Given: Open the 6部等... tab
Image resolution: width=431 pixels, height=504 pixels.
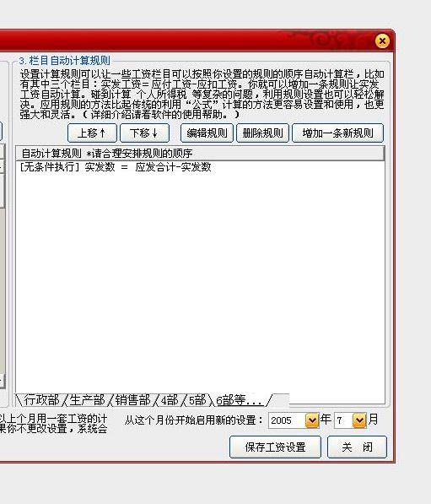Looking at the screenshot, I should click(x=240, y=400).
